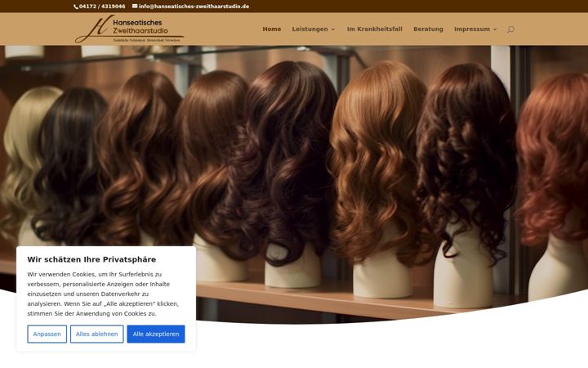Click the 'Wir schätzen Ihre Privatsphäre' heading
The image size is (588, 368).
pos(91,259)
